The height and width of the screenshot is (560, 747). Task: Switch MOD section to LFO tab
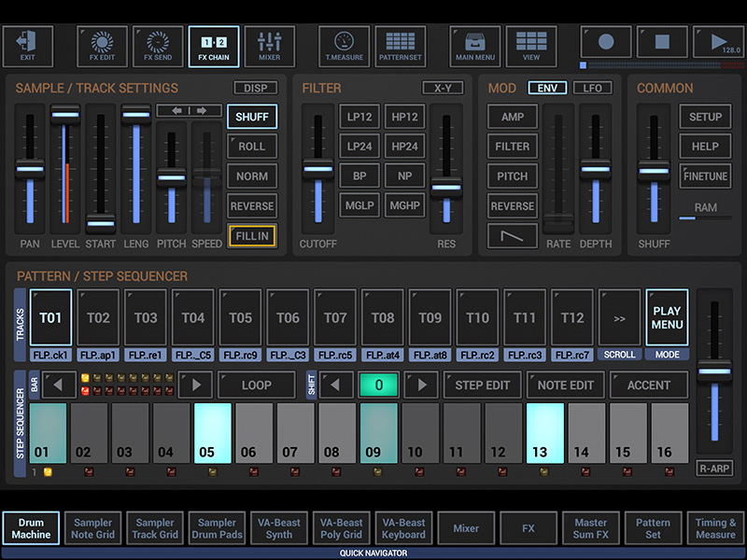pyautogui.click(x=592, y=88)
